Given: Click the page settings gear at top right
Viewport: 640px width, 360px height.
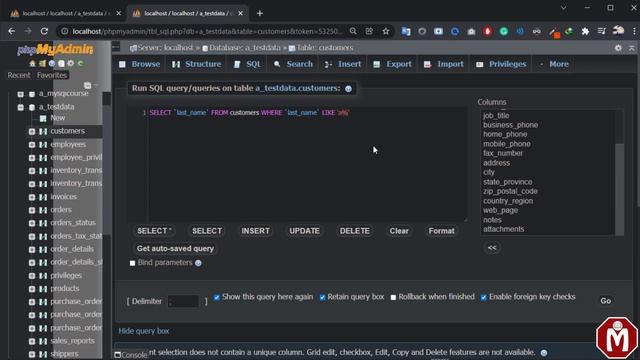Looking at the screenshot, I should pos(618,48).
